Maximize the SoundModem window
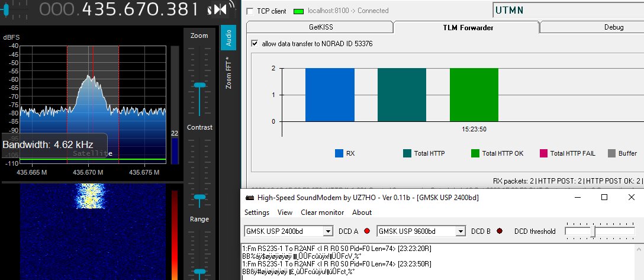The image size is (644, 280). 604,198
